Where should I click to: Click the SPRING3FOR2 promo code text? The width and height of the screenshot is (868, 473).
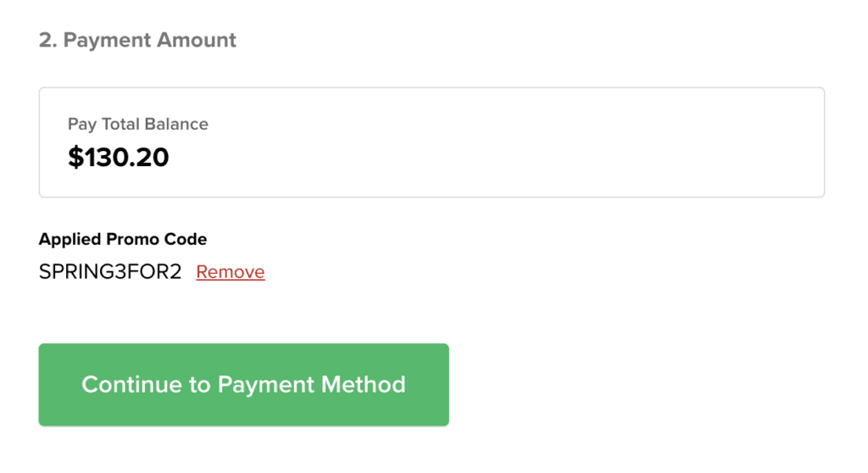[110, 272]
